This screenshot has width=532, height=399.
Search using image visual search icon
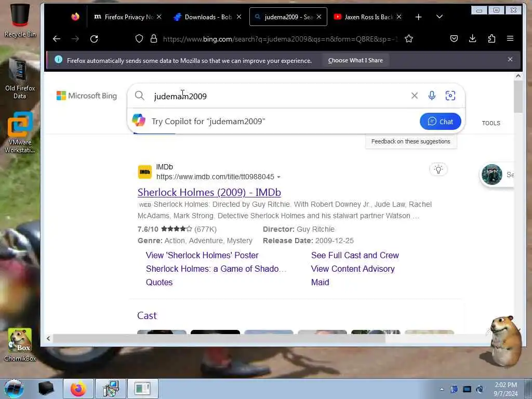click(x=450, y=96)
